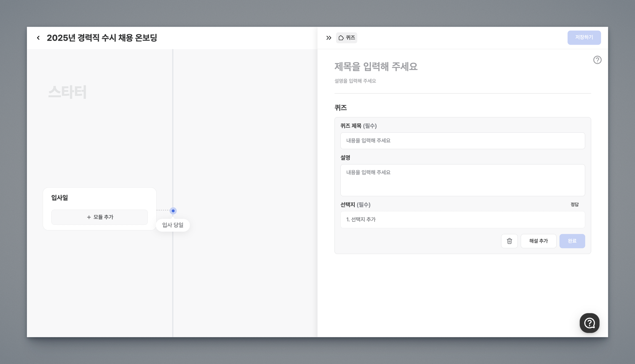Select the blue timeline dot marker
The image size is (635, 364).
(173, 211)
